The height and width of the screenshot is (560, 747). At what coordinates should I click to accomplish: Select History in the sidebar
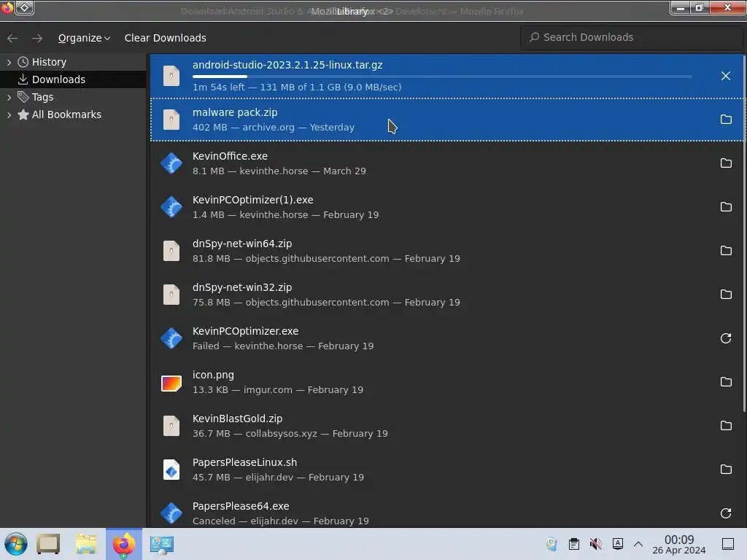pos(73,62)
